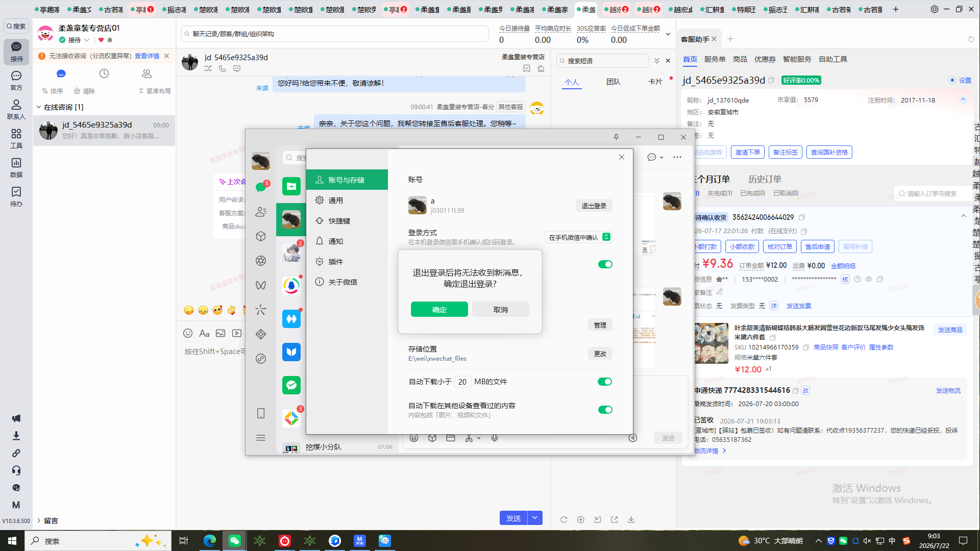
Task: Switch to 服务单 tab in assistant panel
Action: pyautogui.click(x=715, y=59)
